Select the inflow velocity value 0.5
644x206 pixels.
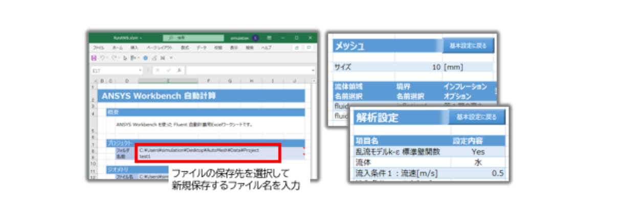click(x=478, y=173)
